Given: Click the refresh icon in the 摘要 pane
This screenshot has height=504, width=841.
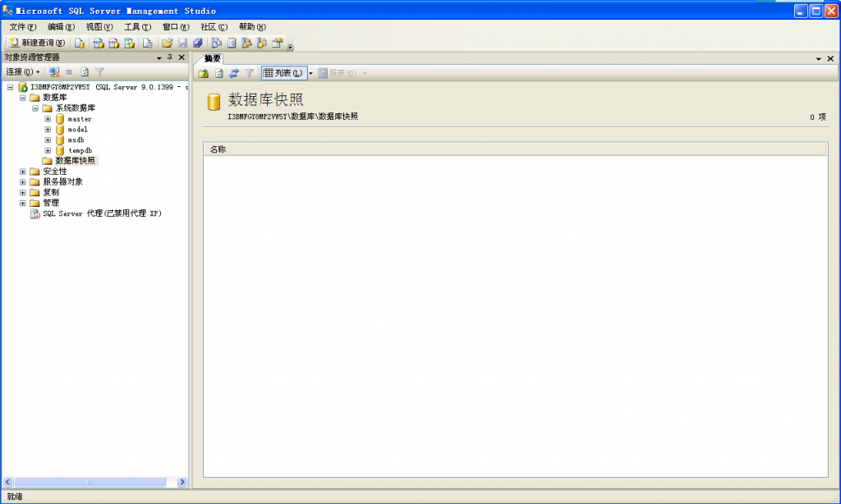Looking at the screenshot, I should point(218,72).
